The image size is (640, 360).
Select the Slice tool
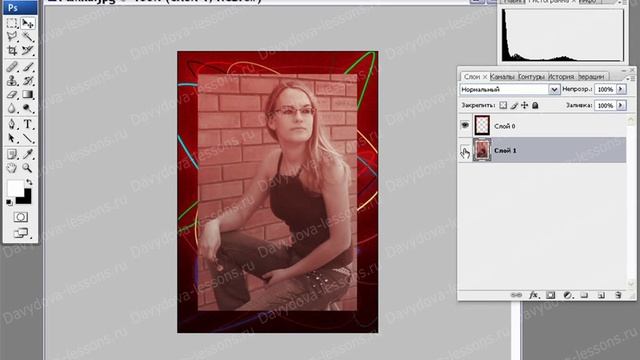28,51
